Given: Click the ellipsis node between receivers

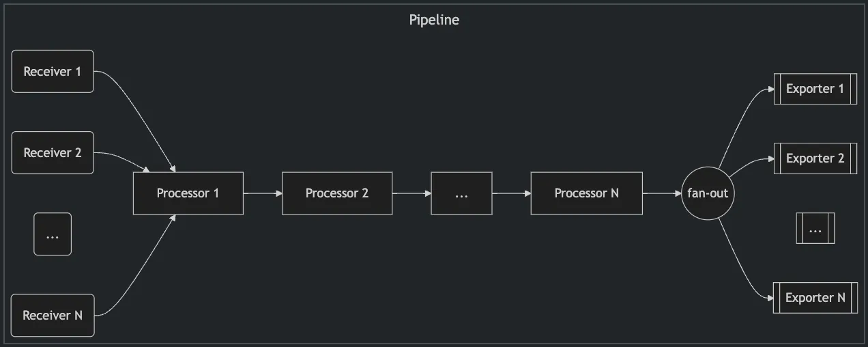Looking at the screenshot, I should [53, 235].
